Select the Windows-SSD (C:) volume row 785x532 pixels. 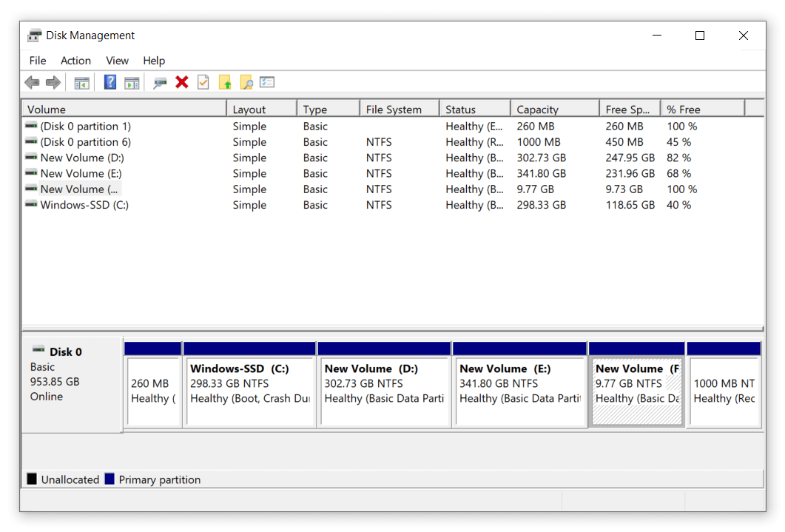81,205
